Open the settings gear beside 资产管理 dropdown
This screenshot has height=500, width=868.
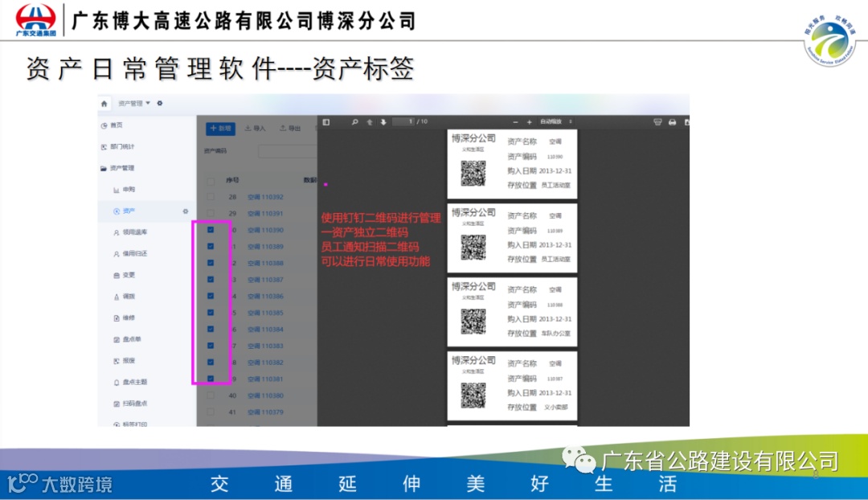[x=159, y=103]
